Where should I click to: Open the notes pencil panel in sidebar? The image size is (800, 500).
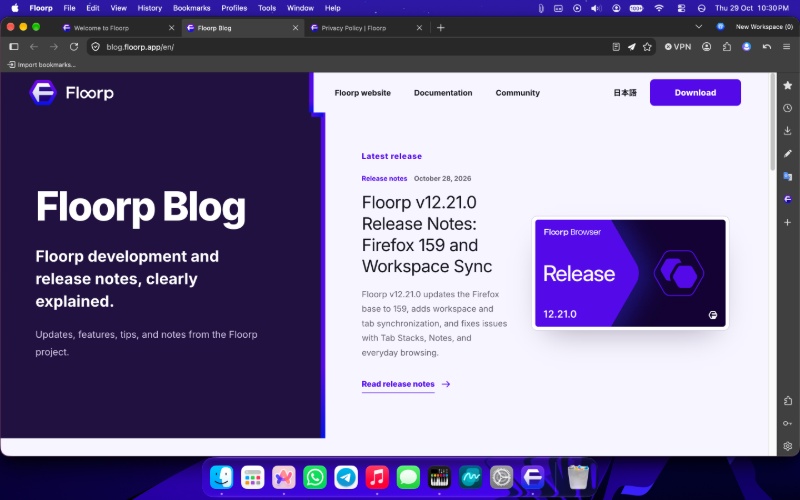coord(788,154)
